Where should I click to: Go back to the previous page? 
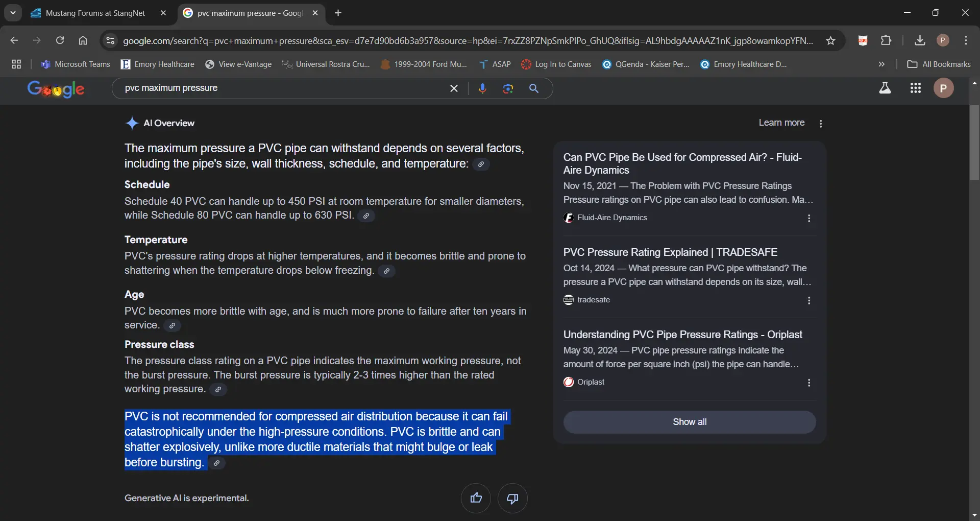[x=14, y=40]
